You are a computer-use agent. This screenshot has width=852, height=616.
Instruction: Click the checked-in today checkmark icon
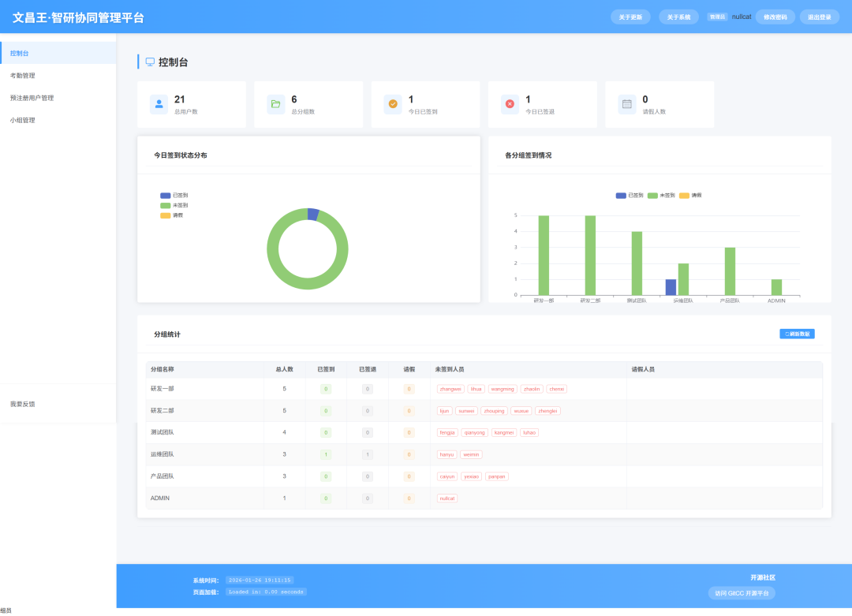tap(392, 104)
